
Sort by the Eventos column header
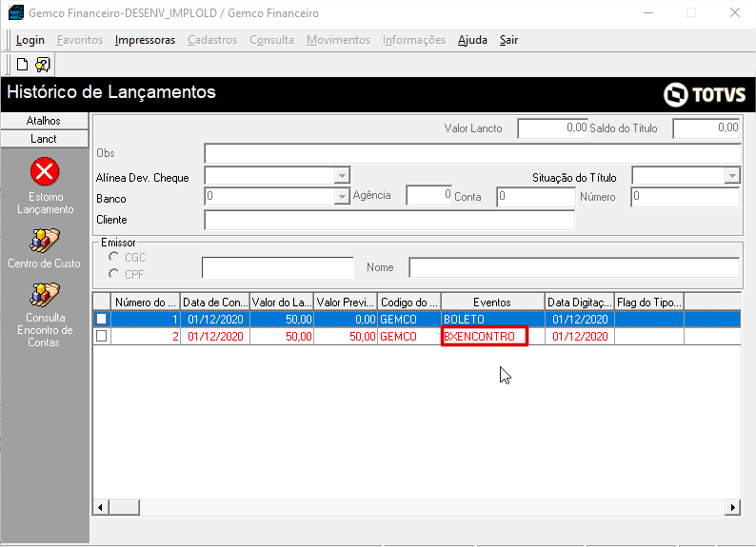click(x=493, y=302)
